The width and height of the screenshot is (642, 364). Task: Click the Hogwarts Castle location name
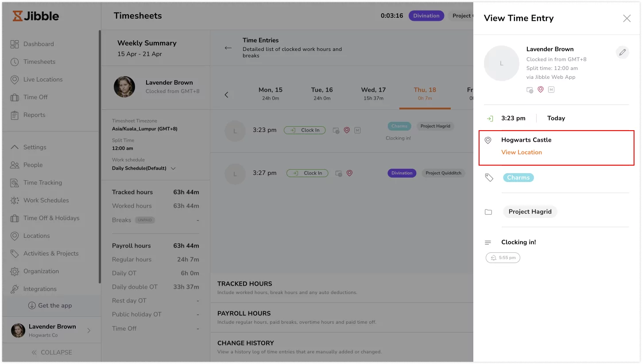(x=526, y=140)
